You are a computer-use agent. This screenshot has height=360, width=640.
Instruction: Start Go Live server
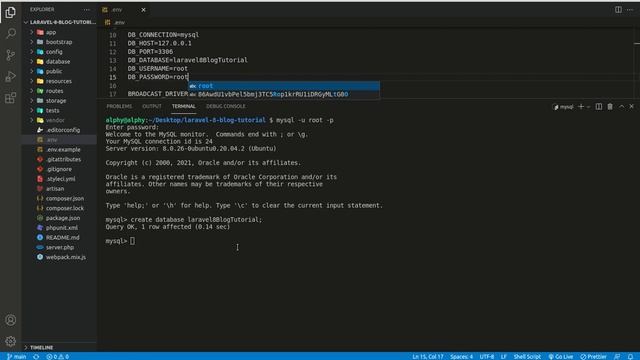click(561, 356)
